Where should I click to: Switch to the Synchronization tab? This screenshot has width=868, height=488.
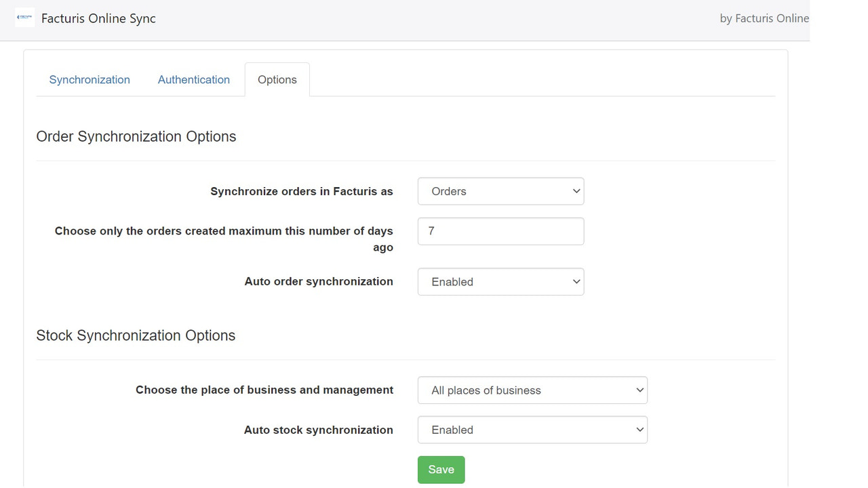pyautogui.click(x=90, y=79)
